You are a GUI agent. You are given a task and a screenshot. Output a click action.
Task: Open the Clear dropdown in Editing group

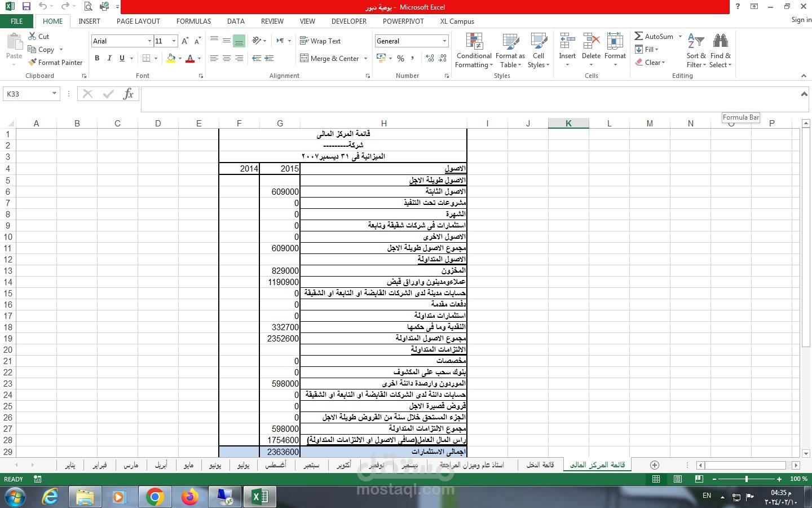650,63
